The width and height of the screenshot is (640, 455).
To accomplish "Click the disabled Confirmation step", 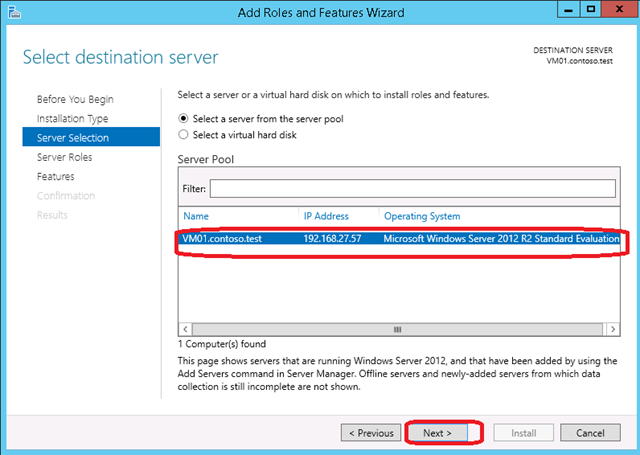I will 66,195.
